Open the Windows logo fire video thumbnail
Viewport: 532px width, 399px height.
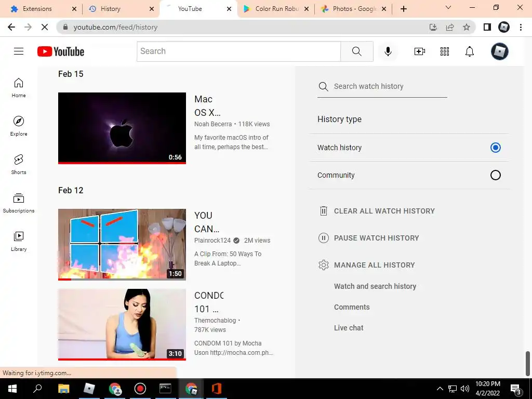pyautogui.click(x=122, y=245)
